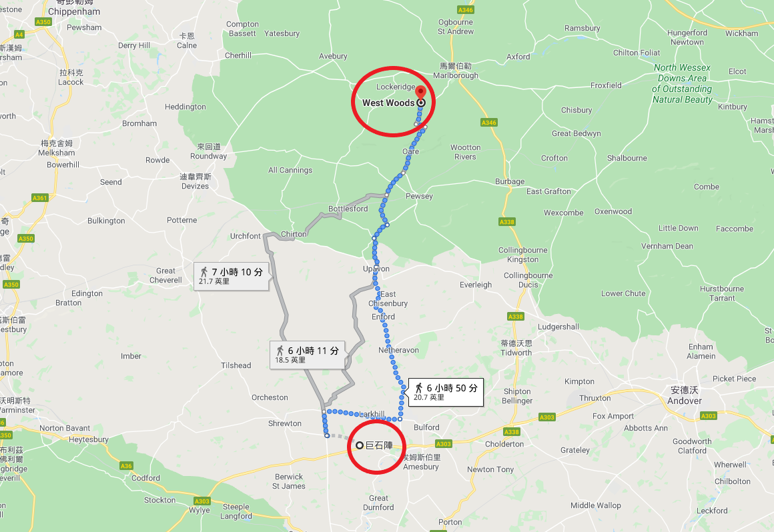Click the A361 road shield near Seend
This screenshot has width=774, height=532.
[x=39, y=198]
